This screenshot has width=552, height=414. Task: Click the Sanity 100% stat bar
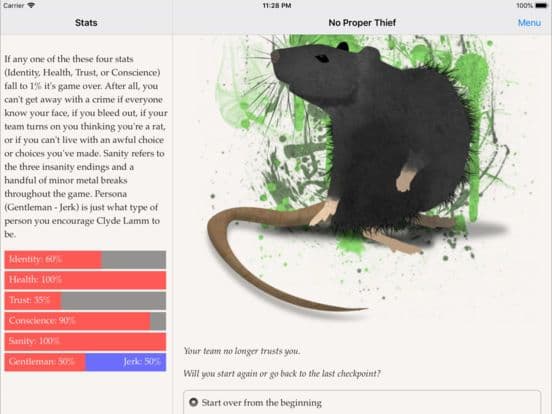(85, 341)
